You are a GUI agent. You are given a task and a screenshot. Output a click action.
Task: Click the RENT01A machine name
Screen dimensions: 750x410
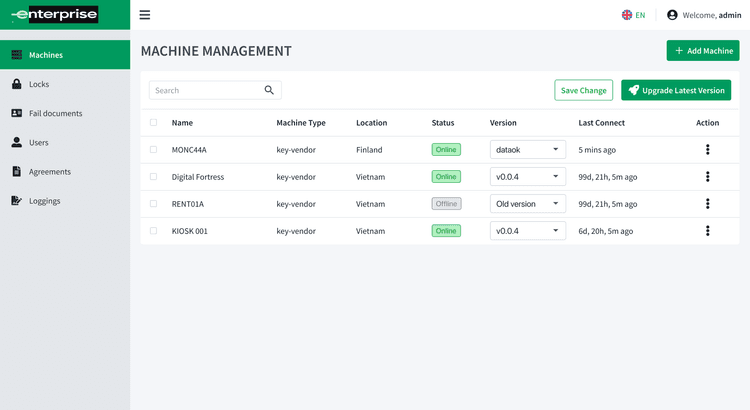(188, 204)
